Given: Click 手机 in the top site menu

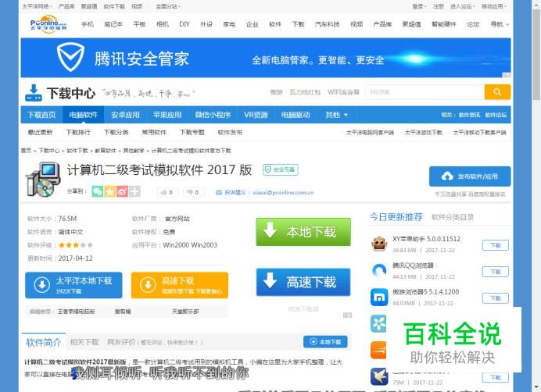Looking at the screenshot, I should click(88, 24).
